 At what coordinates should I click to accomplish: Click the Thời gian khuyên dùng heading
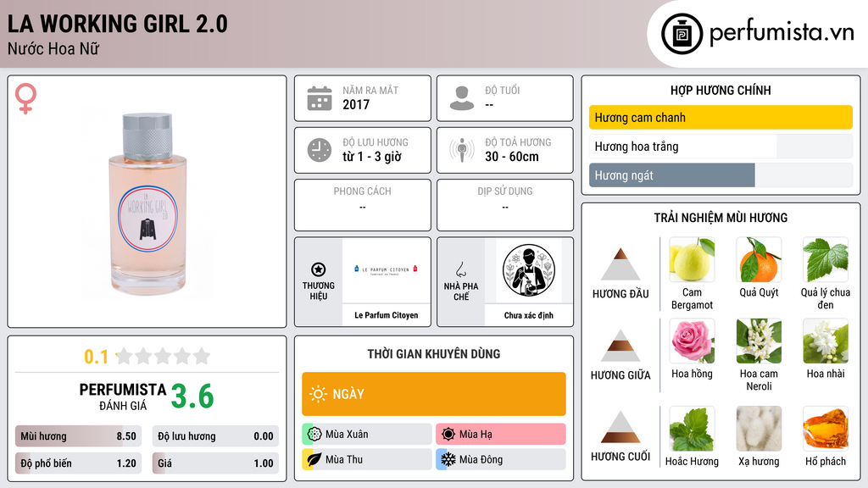pyautogui.click(x=434, y=354)
